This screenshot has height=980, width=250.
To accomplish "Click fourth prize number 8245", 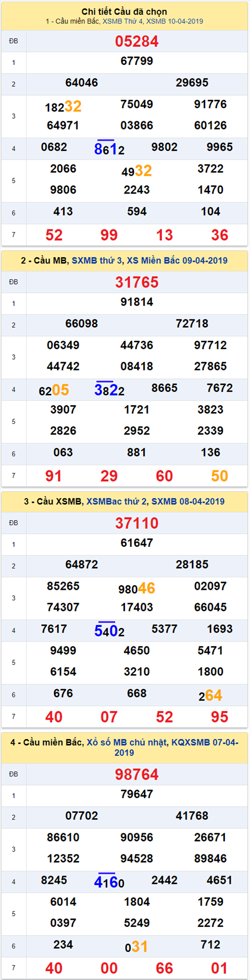I will coord(54,881).
